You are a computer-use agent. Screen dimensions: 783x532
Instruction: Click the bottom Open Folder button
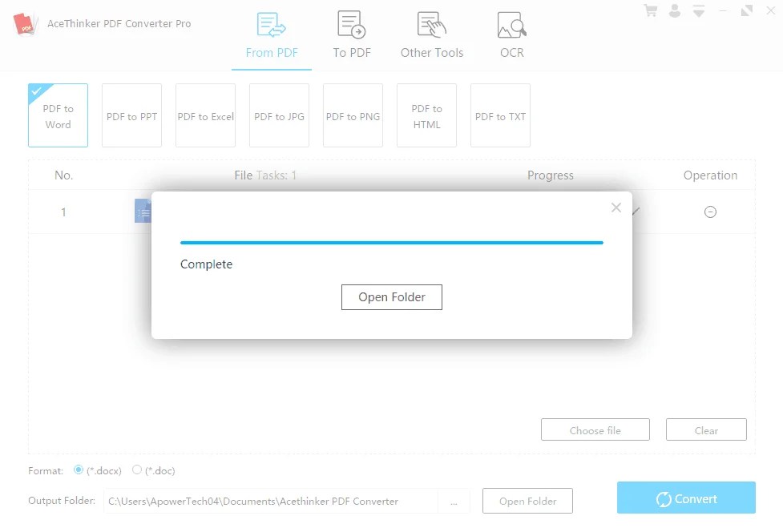pos(527,501)
